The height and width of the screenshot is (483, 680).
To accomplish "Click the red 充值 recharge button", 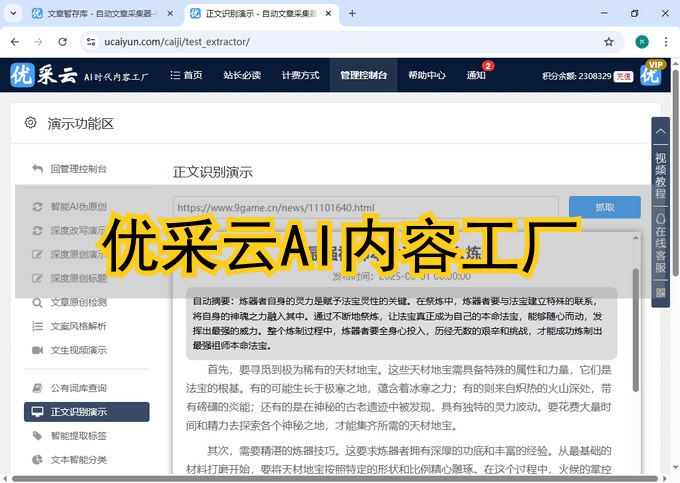I will (623, 76).
